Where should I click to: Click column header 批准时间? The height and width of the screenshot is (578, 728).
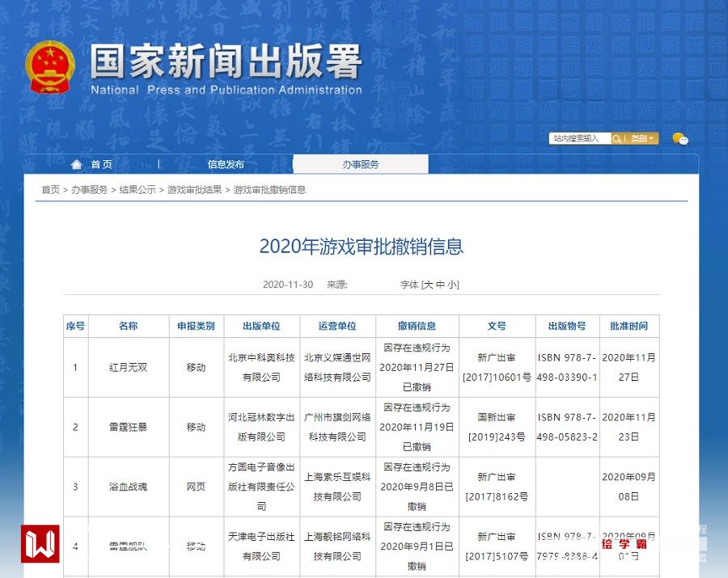point(629,326)
